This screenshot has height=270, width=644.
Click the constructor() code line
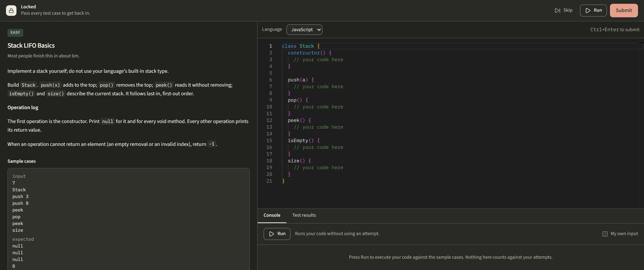(310, 53)
